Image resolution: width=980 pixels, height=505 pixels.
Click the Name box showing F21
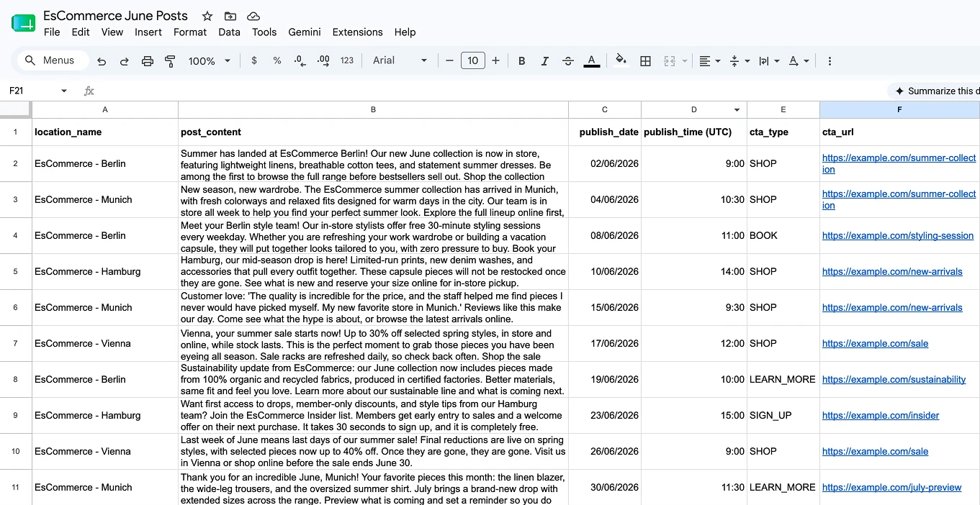32,91
